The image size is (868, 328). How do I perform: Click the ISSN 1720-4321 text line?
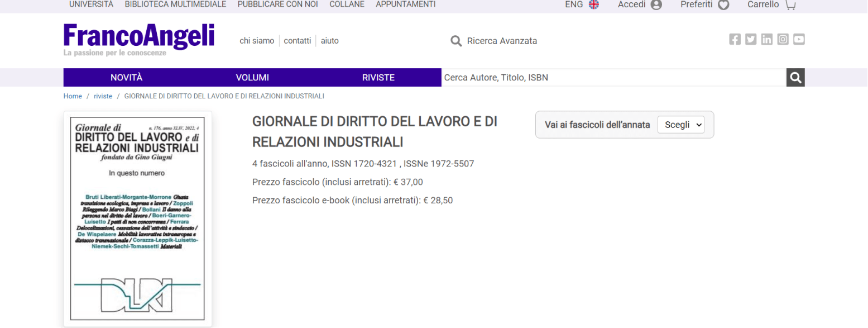pos(363,164)
